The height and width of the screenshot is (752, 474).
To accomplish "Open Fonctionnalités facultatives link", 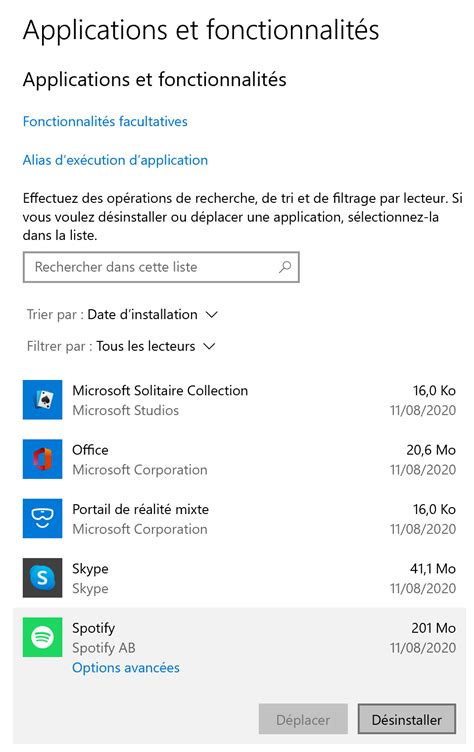I will pos(105,121).
